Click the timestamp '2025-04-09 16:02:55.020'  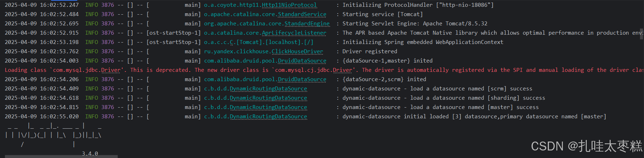point(41,117)
